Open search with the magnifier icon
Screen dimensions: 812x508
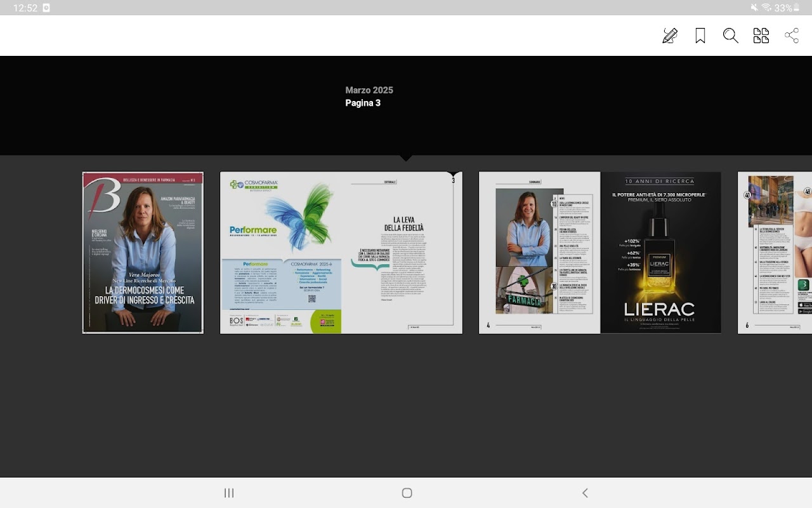click(x=731, y=36)
